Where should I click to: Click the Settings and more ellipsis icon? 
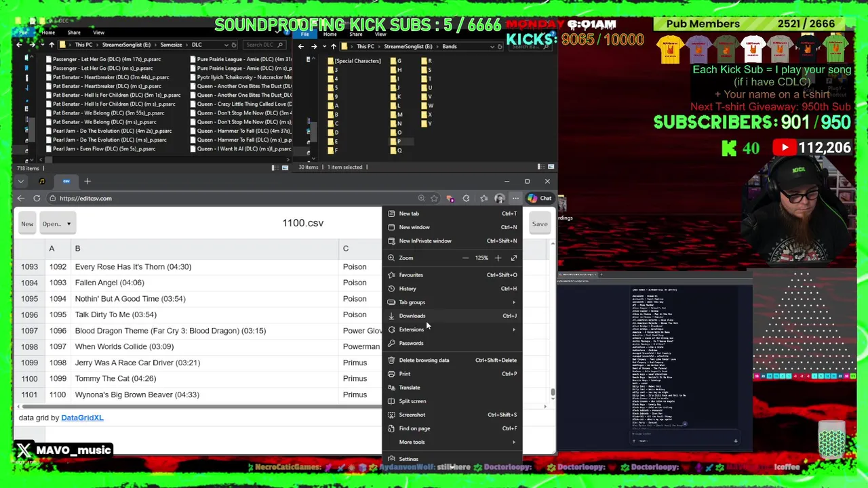[516, 199]
